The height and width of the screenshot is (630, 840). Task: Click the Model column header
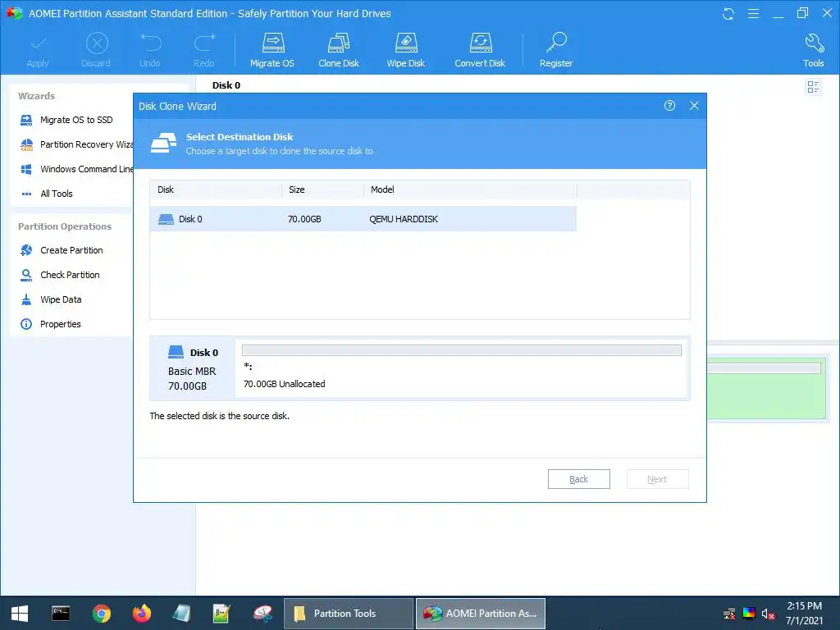click(x=470, y=189)
